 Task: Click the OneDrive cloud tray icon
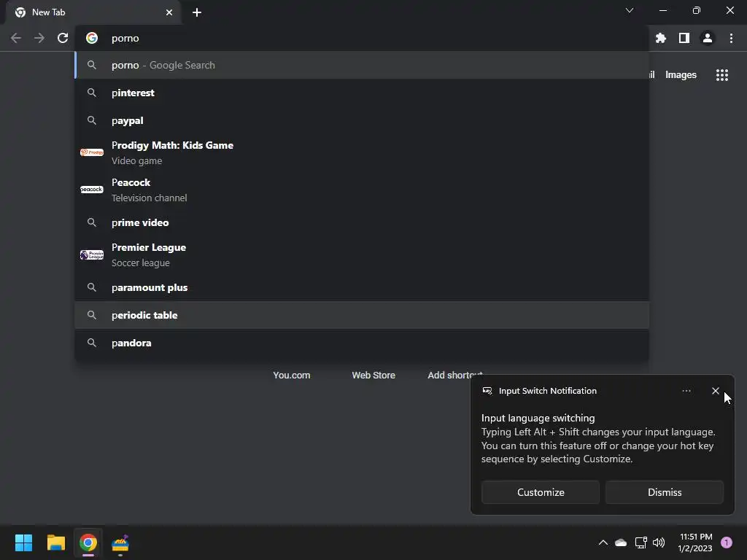[x=621, y=542]
